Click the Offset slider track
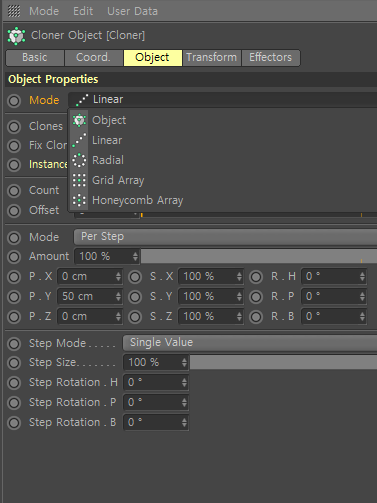The image size is (377, 503). [259, 215]
